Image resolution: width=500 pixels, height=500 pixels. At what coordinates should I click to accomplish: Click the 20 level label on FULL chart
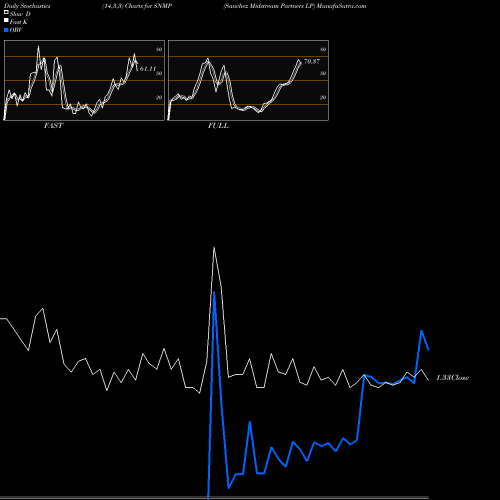(x=323, y=97)
